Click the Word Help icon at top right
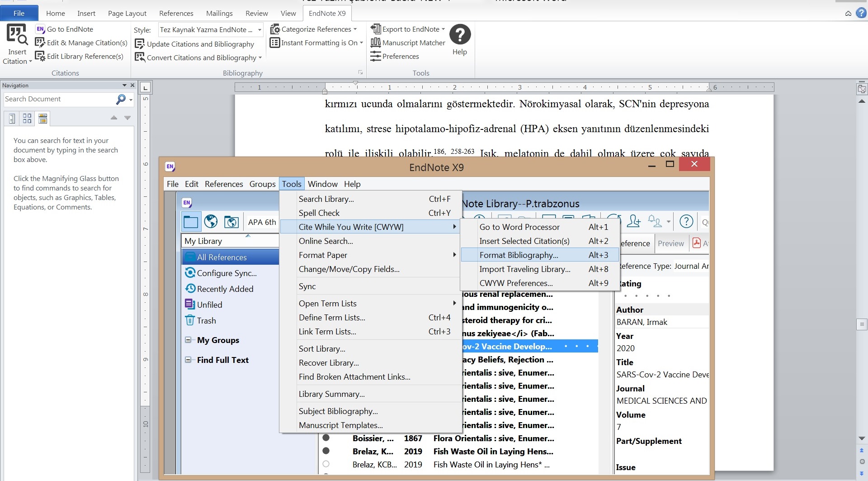Screen dimensions: 868x481 861,13
